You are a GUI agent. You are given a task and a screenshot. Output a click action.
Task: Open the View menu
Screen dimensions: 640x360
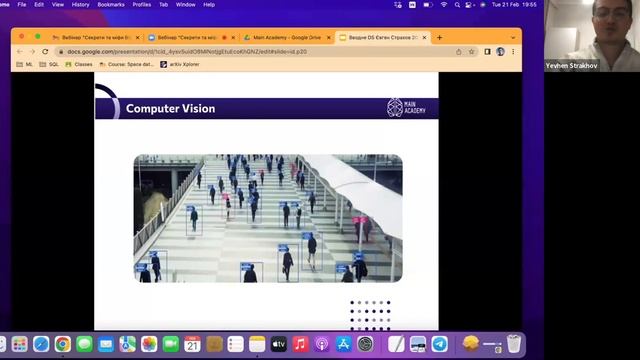[x=58, y=5]
